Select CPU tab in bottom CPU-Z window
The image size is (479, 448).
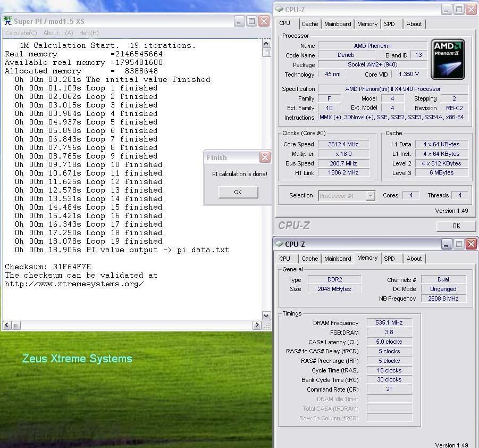[285, 259]
